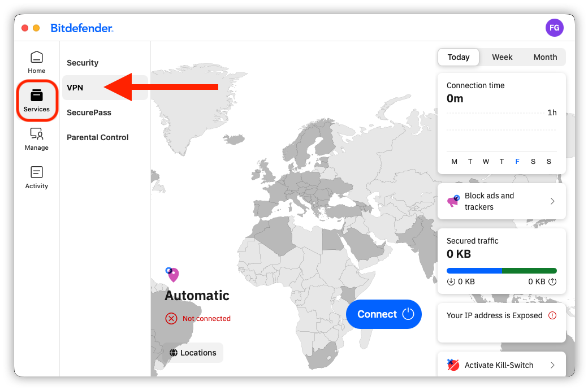Click the download traffic arrow icon

(x=451, y=281)
